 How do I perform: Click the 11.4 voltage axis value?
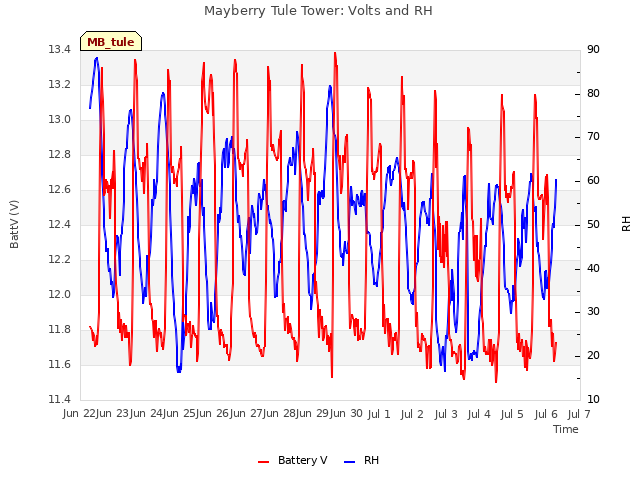click(60, 399)
